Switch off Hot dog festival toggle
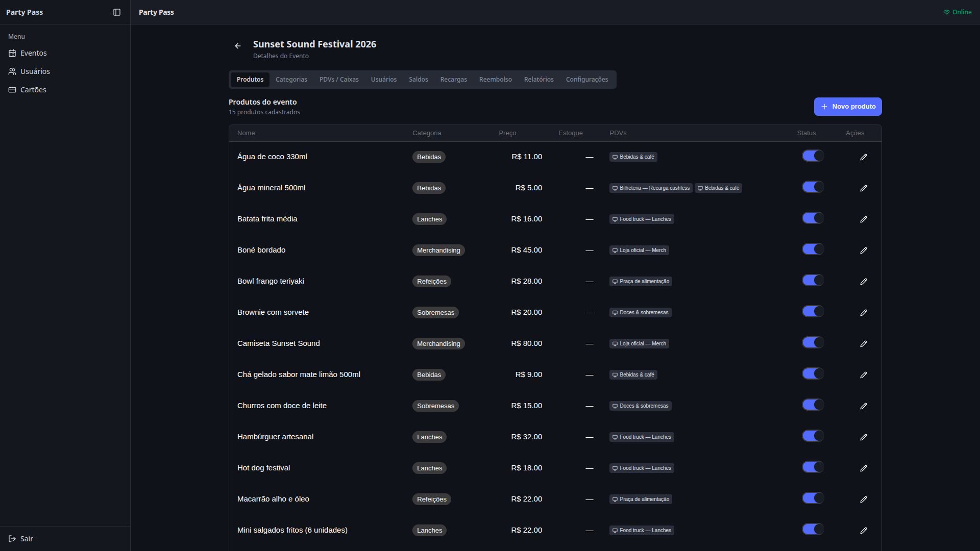 point(813,467)
